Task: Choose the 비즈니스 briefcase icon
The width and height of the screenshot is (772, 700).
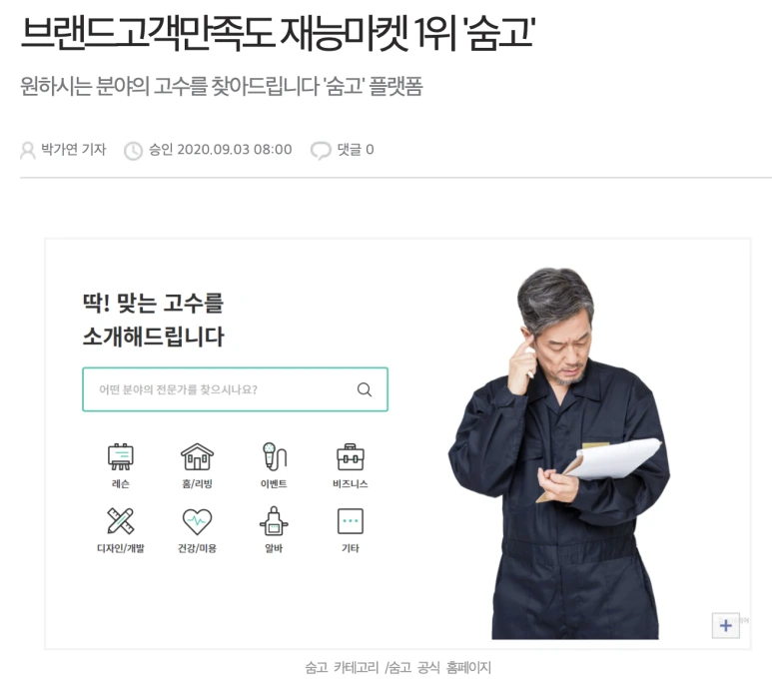Action: tap(351, 457)
